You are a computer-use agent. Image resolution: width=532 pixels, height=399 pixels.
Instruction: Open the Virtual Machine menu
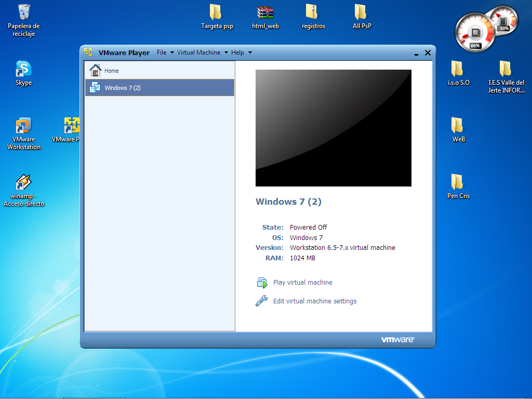coord(198,52)
